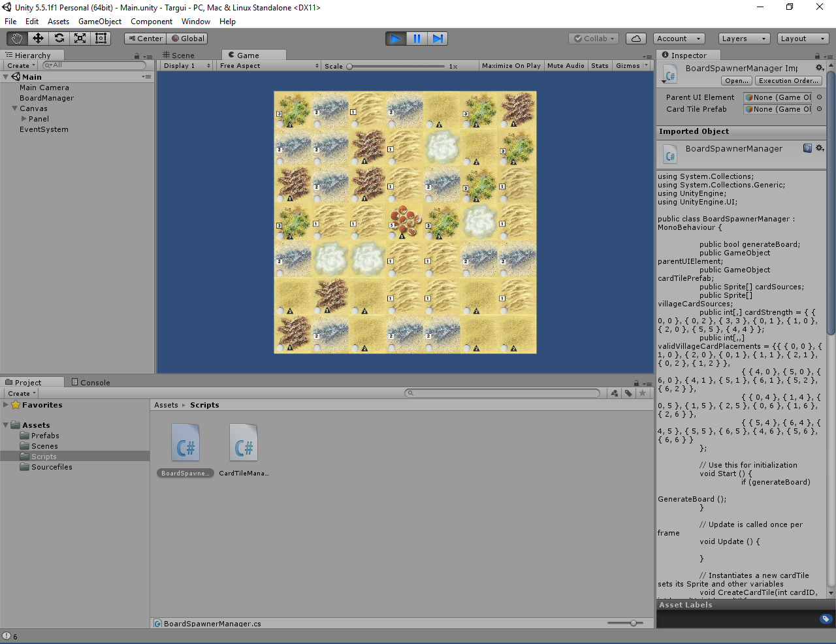Open Imported Object gear menu
Image resolution: width=836 pixels, height=644 pixels.
(x=820, y=148)
